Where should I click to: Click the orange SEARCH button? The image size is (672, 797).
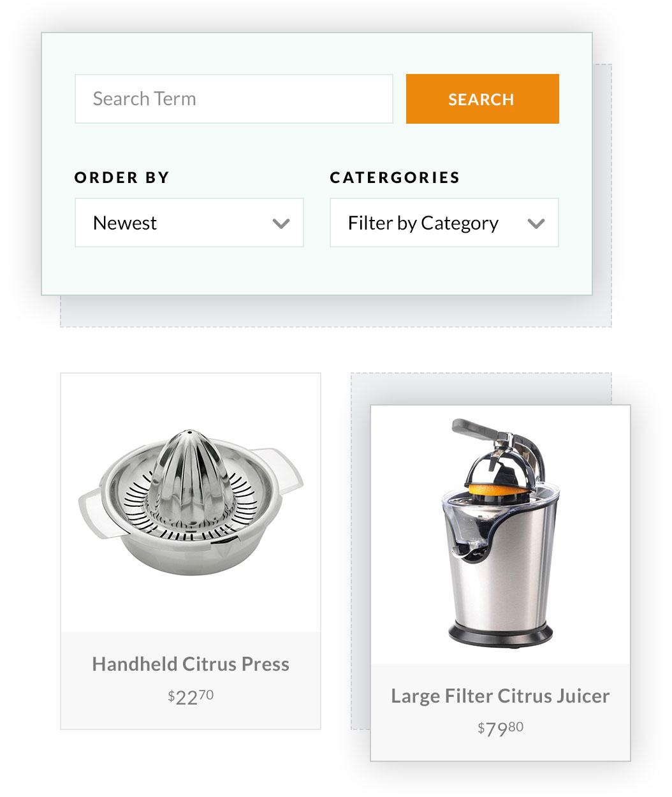[x=483, y=99]
